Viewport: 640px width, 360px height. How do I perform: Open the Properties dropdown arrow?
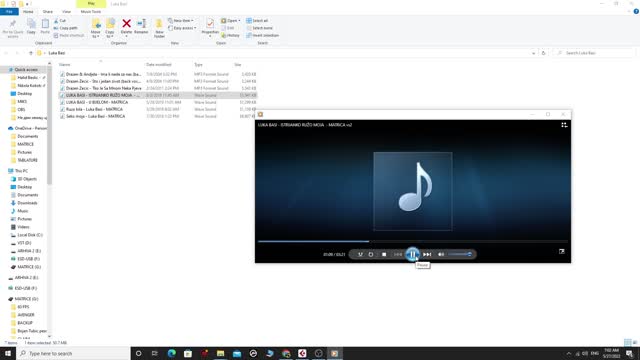pyautogui.click(x=210, y=37)
